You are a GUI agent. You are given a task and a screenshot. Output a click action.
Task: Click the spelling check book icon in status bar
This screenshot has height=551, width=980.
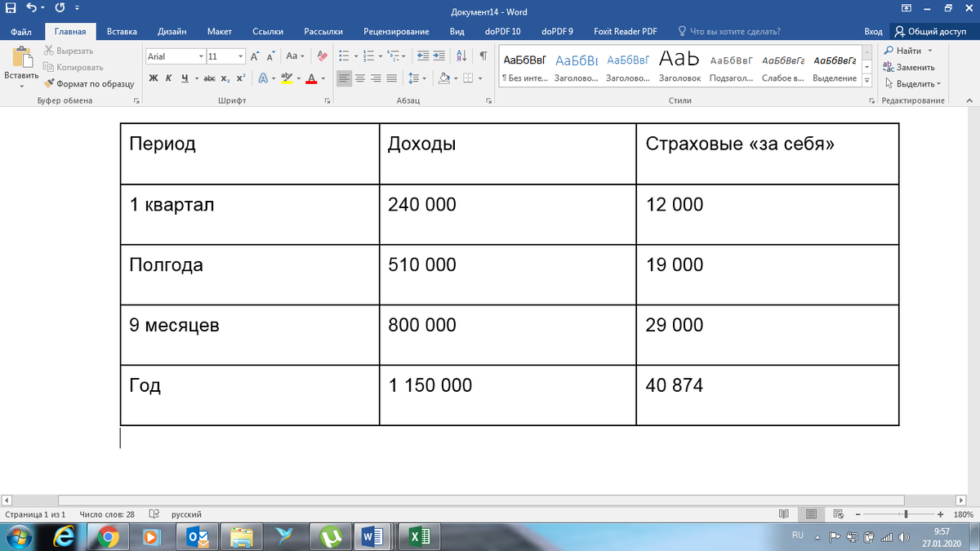(x=153, y=514)
